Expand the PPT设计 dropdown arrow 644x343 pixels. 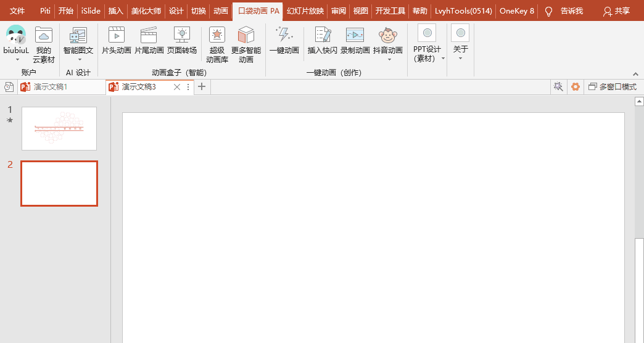tap(443, 59)
